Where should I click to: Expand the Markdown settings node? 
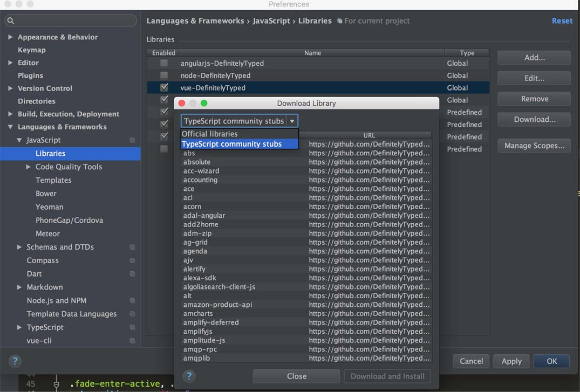[x=19, y=287]
